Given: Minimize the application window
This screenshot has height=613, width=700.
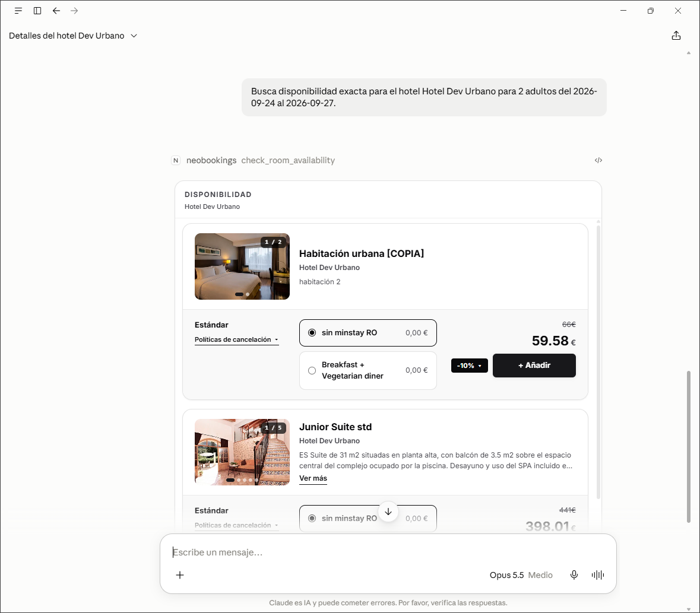Looking at the screenshot, I should [623, 11].
